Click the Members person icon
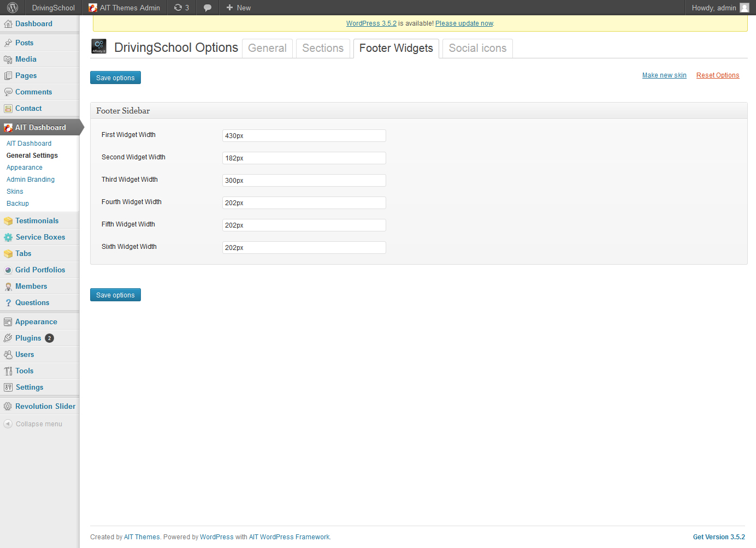This screenshot has height=548, width=756. [x=8, y=287]
